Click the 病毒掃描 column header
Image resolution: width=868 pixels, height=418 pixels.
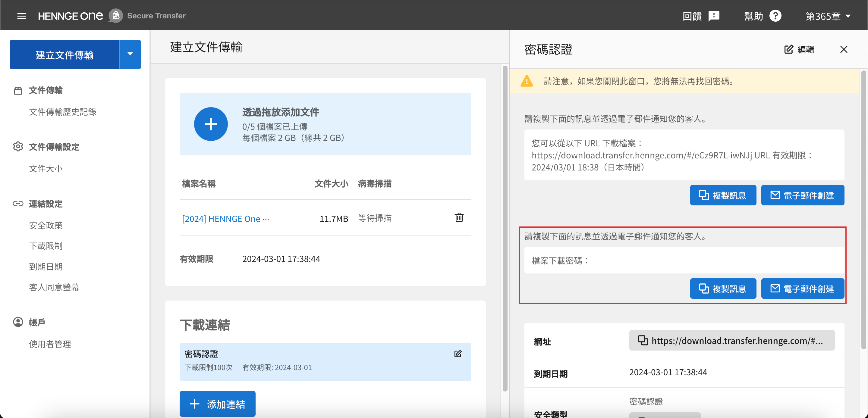(375, 184)
